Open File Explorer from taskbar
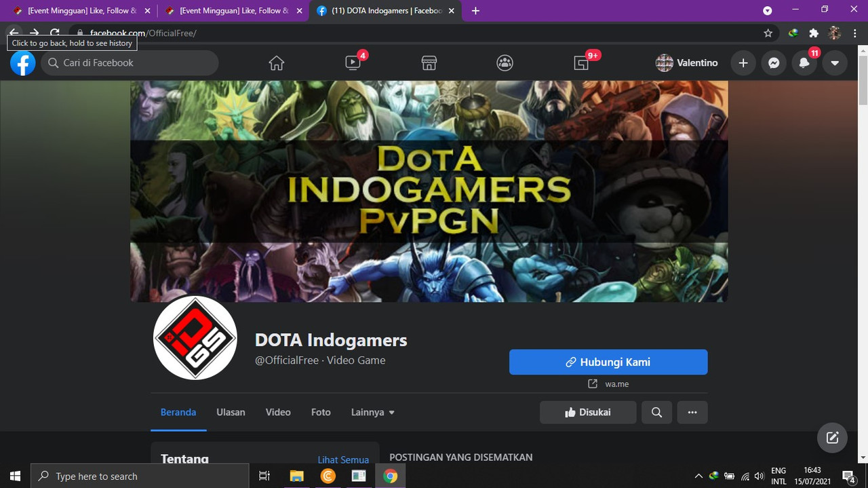868x488 pixels. point(296,476)
